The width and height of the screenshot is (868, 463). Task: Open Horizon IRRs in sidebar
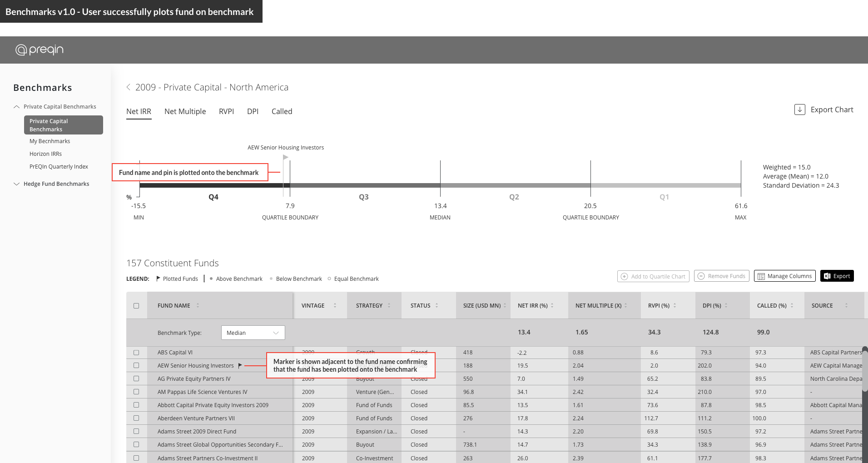click(45, 154)
